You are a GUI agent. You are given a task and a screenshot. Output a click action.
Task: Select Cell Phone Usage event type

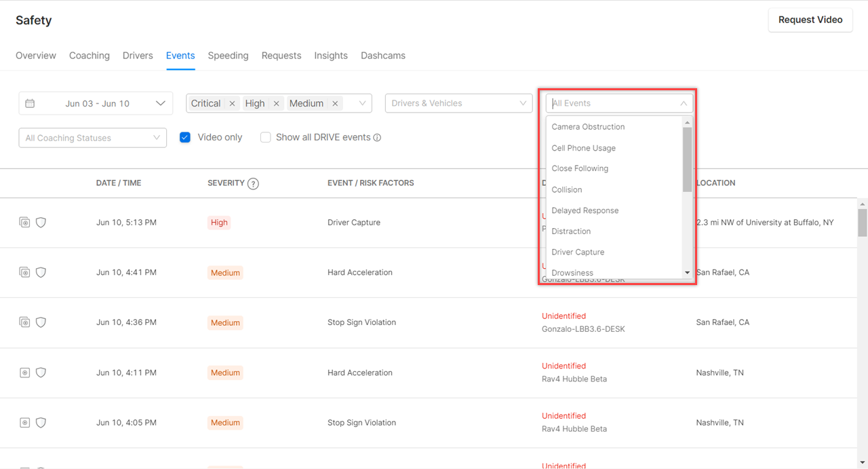tap(614, 148)
